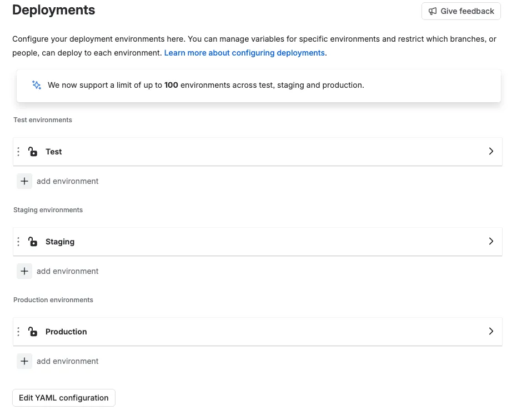Click the add environment label under Test

click(68, 181)
